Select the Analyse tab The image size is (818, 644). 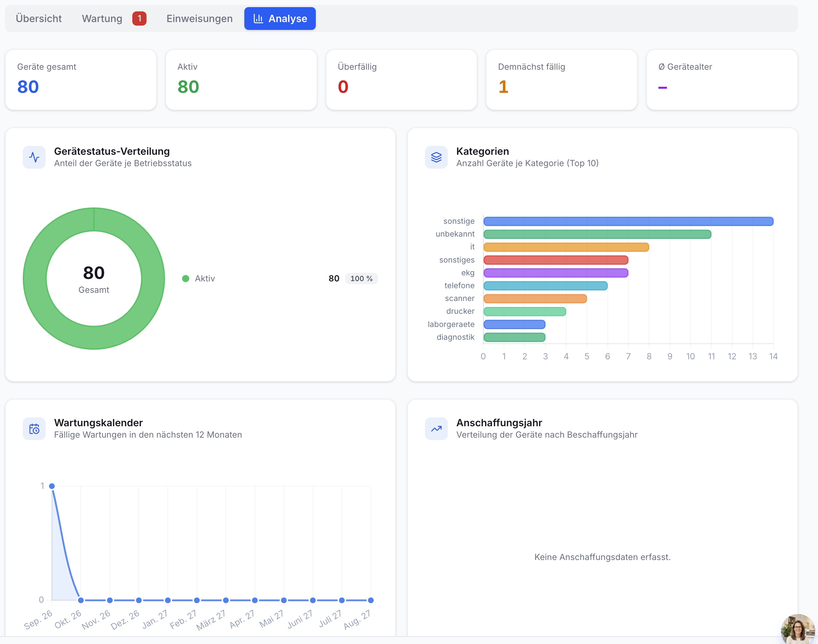pos(280,19)
